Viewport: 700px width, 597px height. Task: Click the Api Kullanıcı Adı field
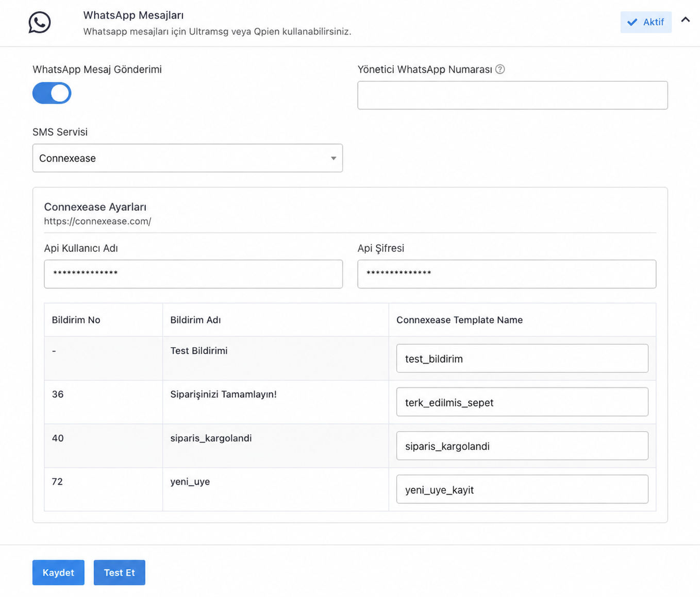point(193,274)
